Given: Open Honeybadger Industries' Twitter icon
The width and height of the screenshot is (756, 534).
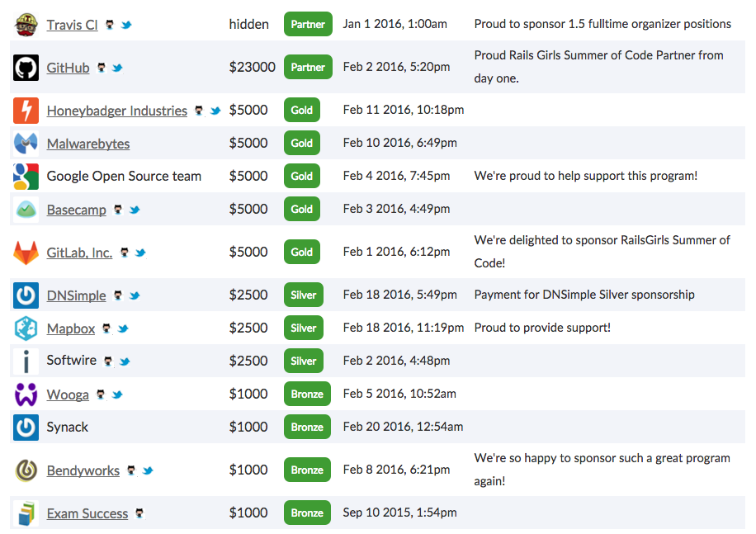Looking at the screenshot, I should coord(215,111).
